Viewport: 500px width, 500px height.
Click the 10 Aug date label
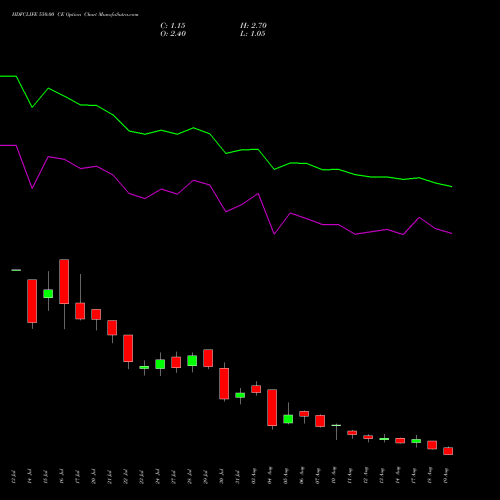(x=334, y=476)
